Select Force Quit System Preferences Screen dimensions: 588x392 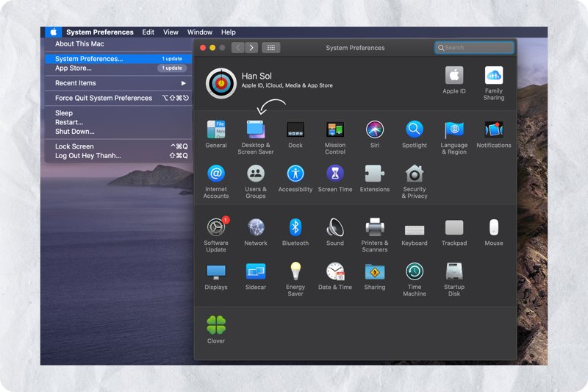point(118,98)
